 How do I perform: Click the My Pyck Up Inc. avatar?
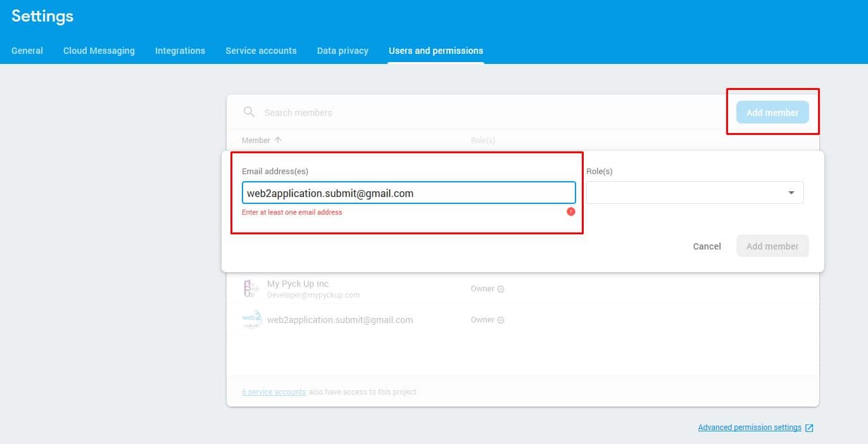251,289
